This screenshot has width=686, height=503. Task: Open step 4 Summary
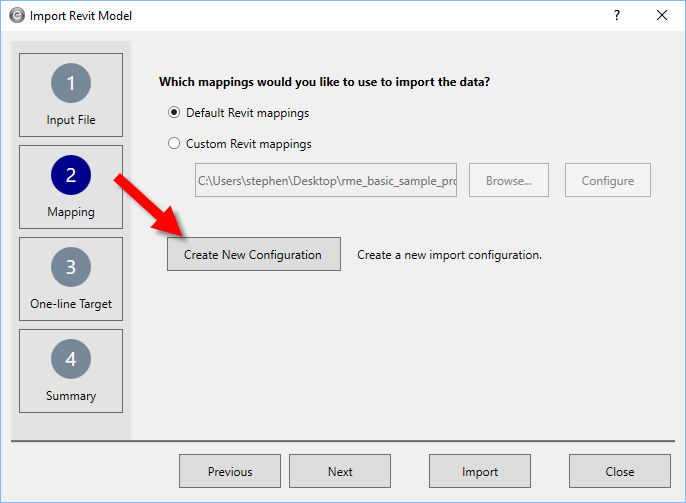pos(71,371)
